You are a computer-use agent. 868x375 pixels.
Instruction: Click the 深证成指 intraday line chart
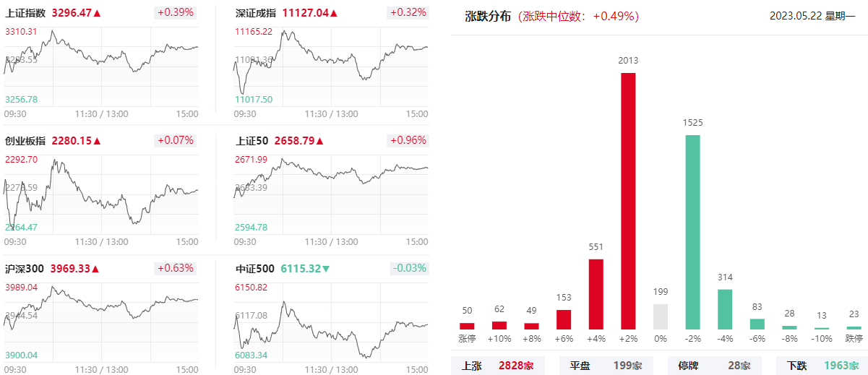pyautogui.click(x=331, y=66)
